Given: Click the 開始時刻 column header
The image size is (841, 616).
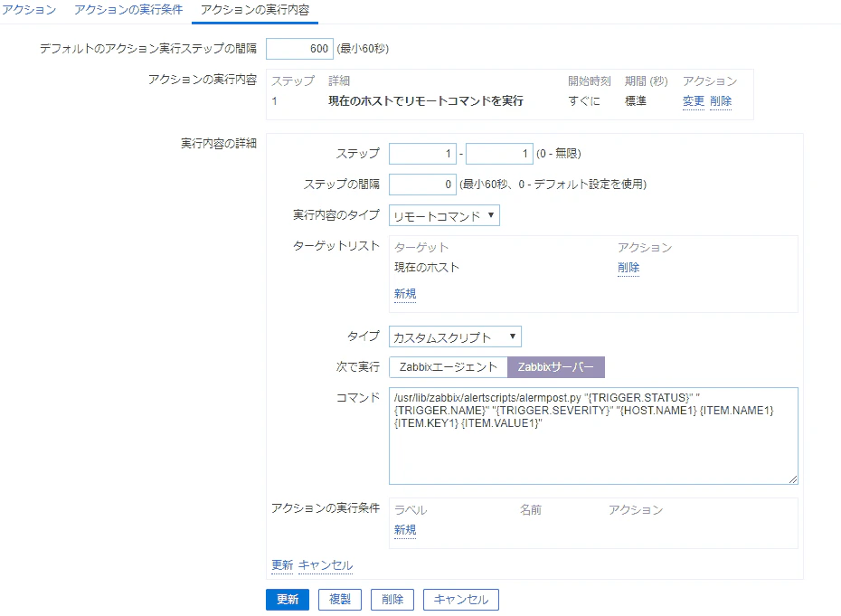Looking at the screenshot, I should 590,81.
